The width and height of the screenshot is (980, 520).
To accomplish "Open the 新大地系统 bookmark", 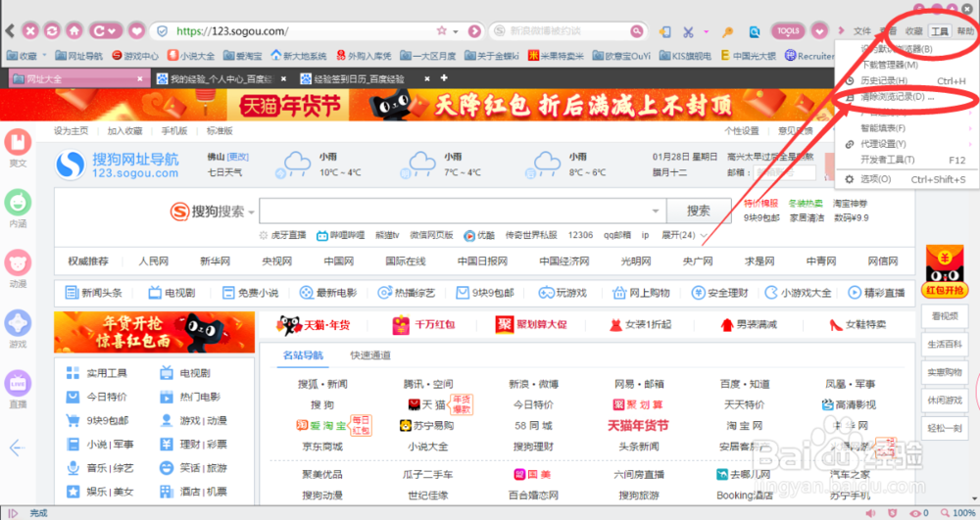I will click(x=299, y=56).
